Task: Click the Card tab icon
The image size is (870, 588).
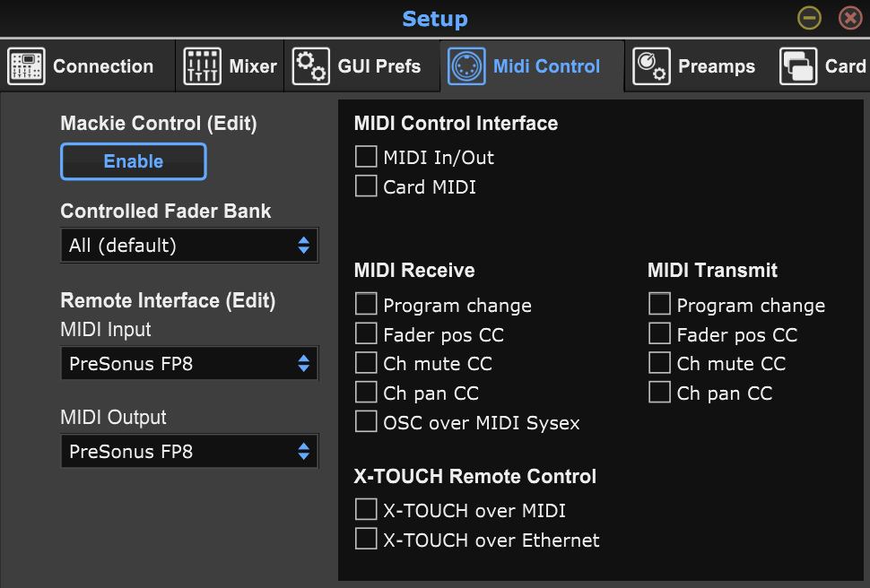Action: (x=798, y=66)
